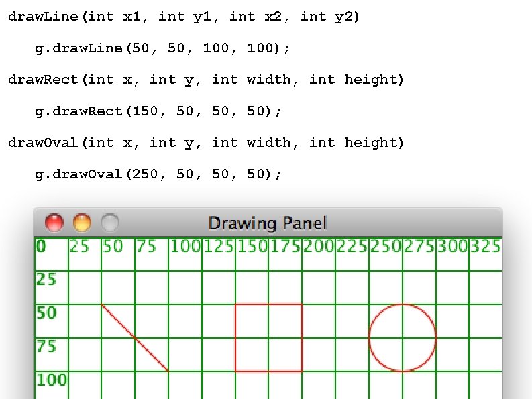Click the grid column label 125
The width and height of the screenshot is (532, 399).
tap(219, 246)
